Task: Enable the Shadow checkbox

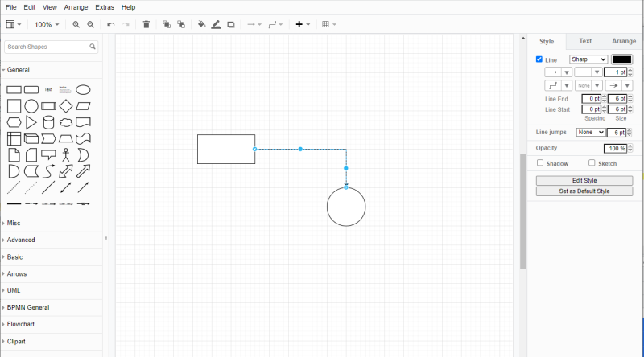Action: [x=540, y=163]
